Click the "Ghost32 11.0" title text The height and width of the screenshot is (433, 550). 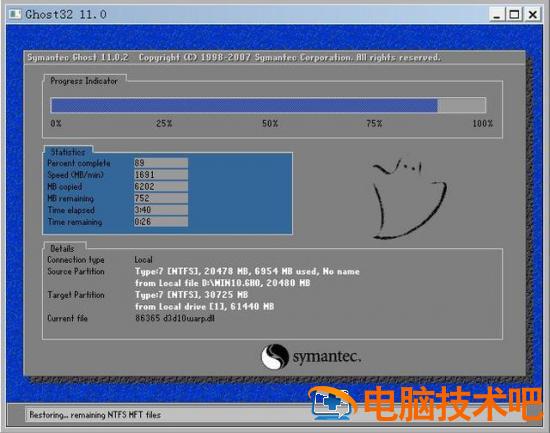[x=66, y=15]
